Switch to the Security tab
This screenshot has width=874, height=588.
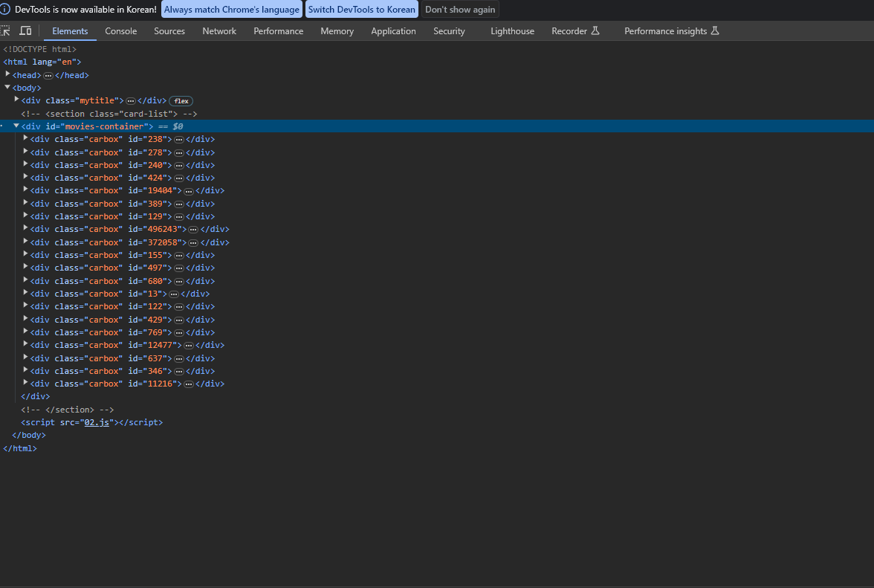[449, 31]
